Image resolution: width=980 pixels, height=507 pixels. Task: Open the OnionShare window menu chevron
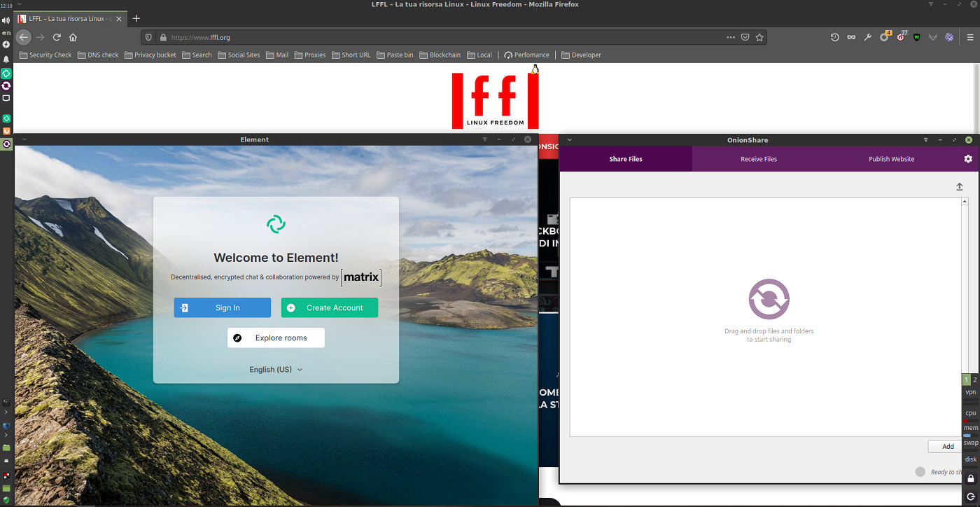click(x=569, y=139)
